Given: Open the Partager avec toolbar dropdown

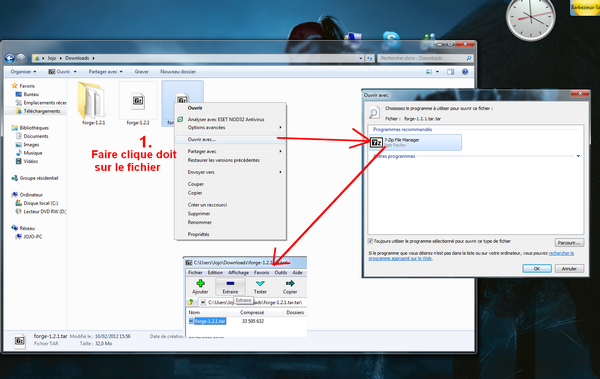Looking at the screenshot, I should pos(106,72).
